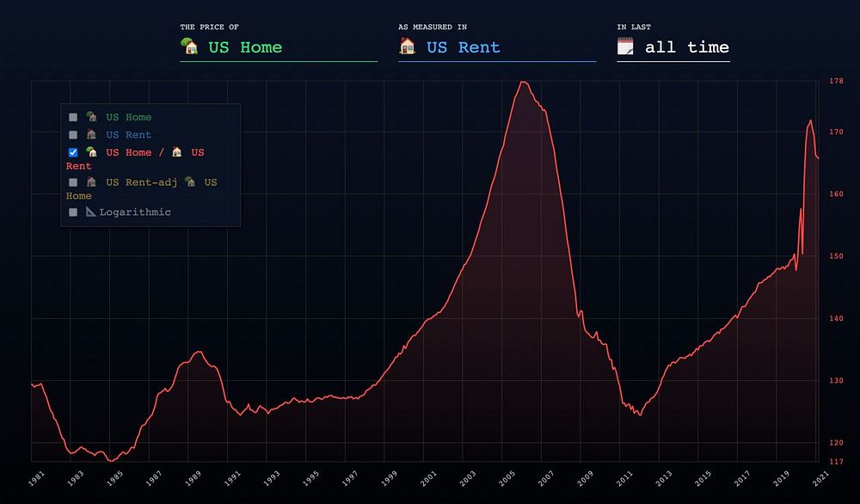Viewport: 860px width, 504px height.
Task: Click the 'THE PRICE OF' caption
Action: pos(210,27)
